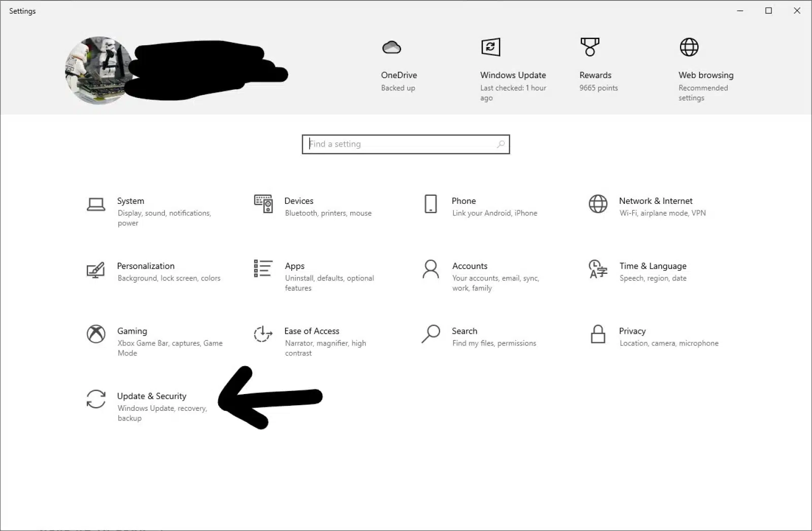Focus the Find a setting search box
Viewport: 812px width, 531px height.
(405, 144)
